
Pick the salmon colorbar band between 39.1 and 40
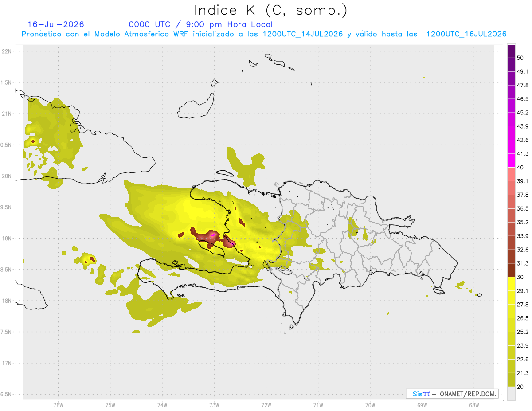511,174
